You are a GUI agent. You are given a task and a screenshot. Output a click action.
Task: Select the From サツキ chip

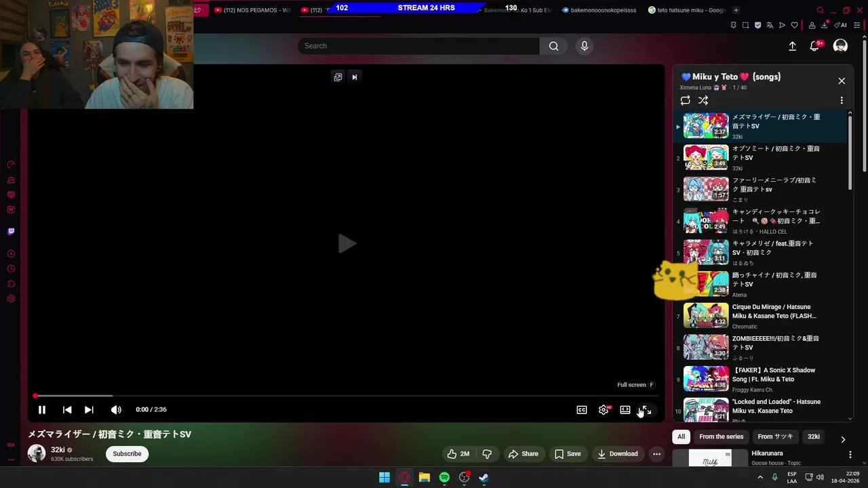[x=775, y=436]
